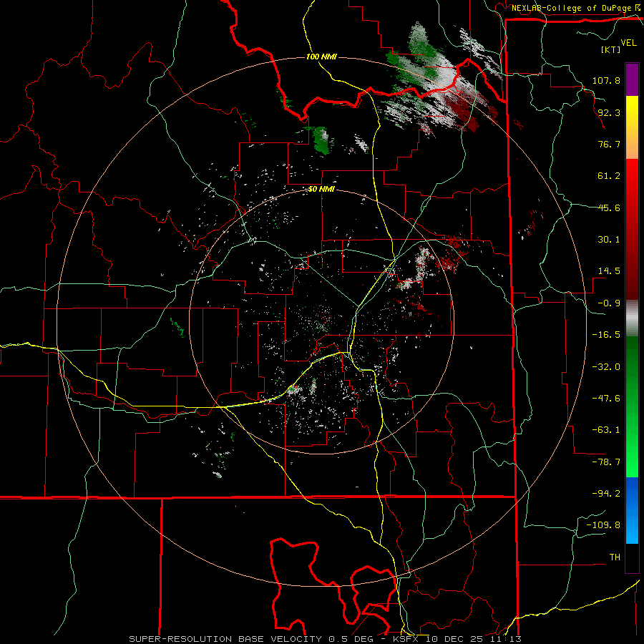Click the 50 NMI range ring label
The height and width of the screenshot is (644, 644).
[321, 190]
